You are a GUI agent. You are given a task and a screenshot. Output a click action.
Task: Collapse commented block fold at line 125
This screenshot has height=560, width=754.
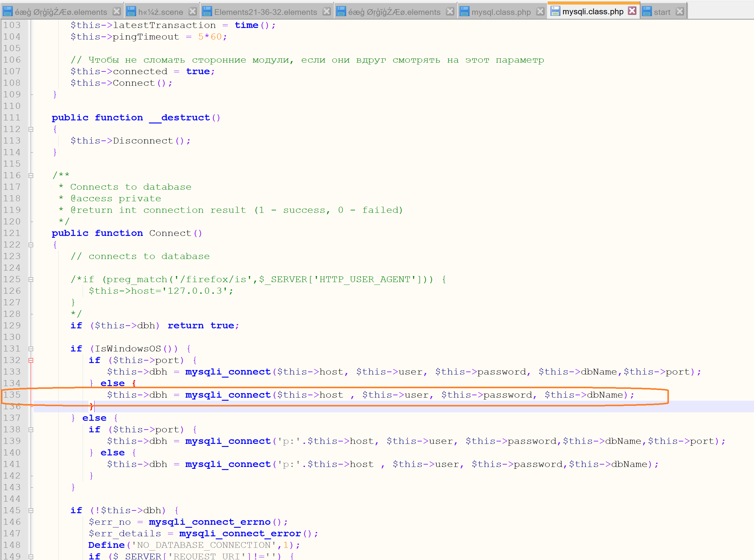(31, 280)
